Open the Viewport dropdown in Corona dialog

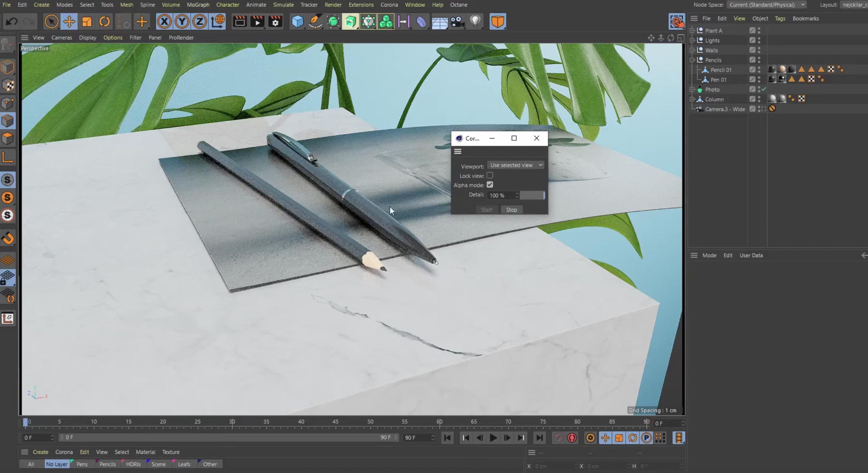click(515, 165)
